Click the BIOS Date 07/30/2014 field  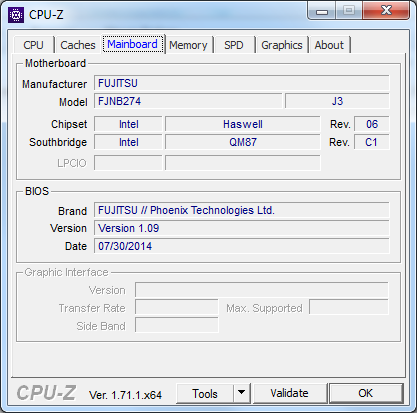coord(242,246)
